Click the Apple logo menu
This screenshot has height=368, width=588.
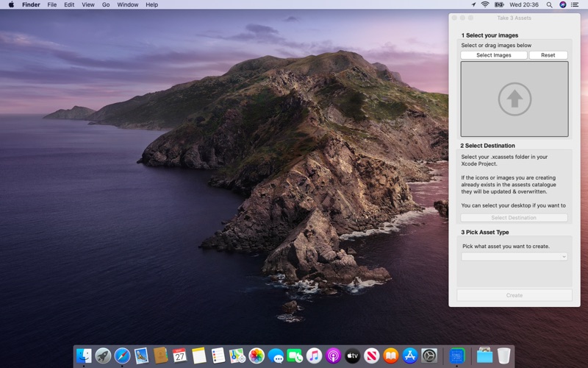coord(11,4)
